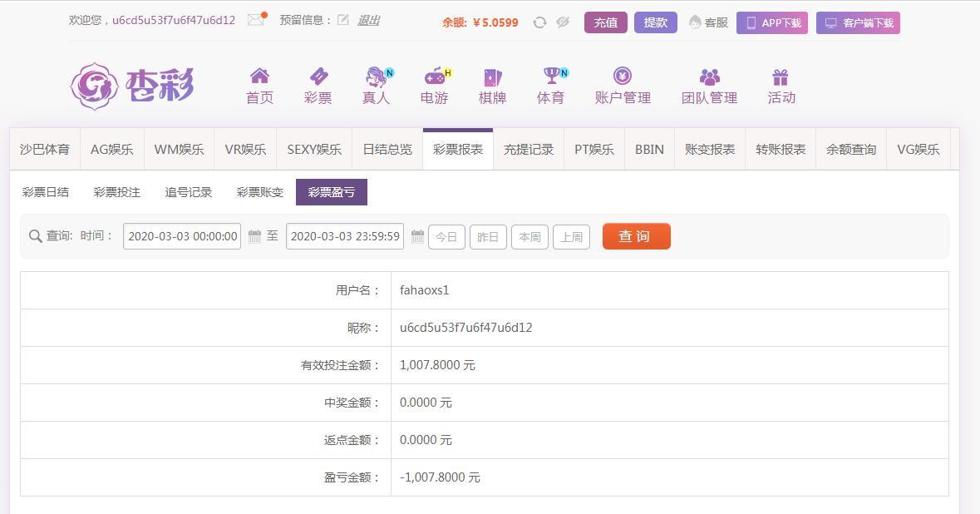Open the start date calendar picker
Image resolution: width=980 pixels, height=514 pixels.
(x=254, y=235)
